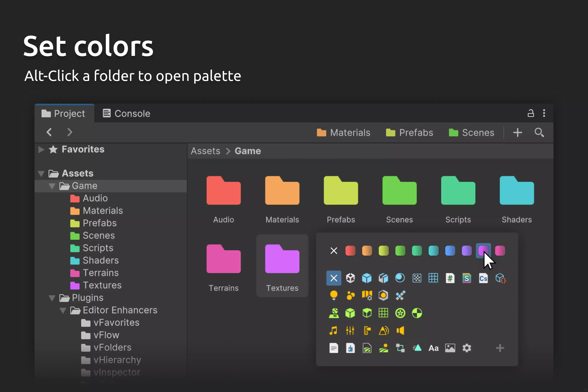This screenshot has height=392, width=588.
Task: Select the blue grid mesh icon
Action: pos(433,278)
